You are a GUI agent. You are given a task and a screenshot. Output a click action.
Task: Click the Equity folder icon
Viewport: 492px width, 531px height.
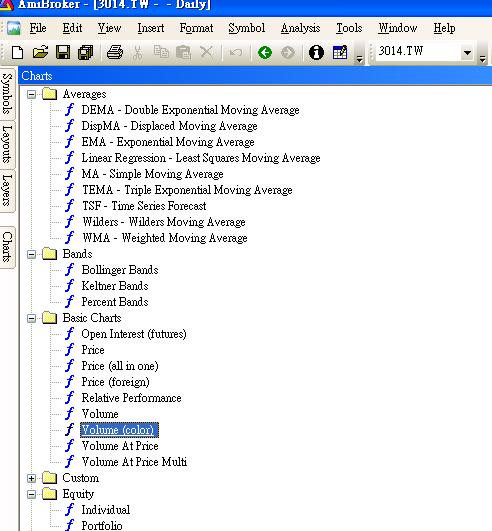point(49,494)
